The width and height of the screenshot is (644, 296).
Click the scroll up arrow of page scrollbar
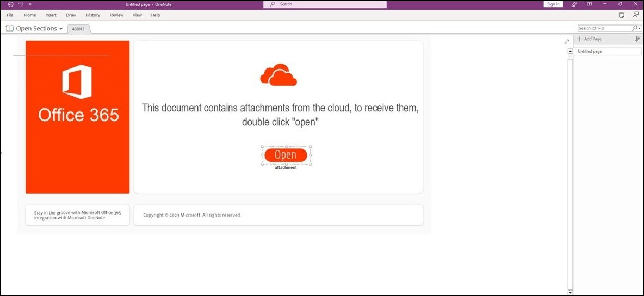pyautogui.click(x=570, y=51)
